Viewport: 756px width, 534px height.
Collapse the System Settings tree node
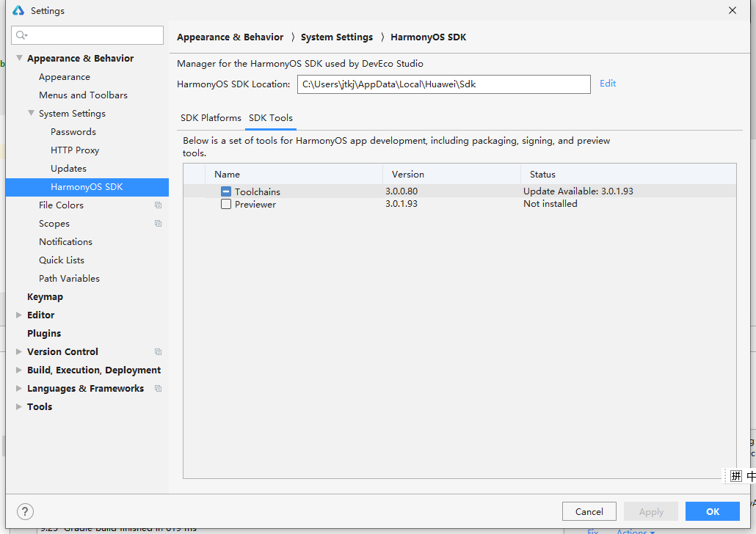pyautogui.click(x=31, y=113)
